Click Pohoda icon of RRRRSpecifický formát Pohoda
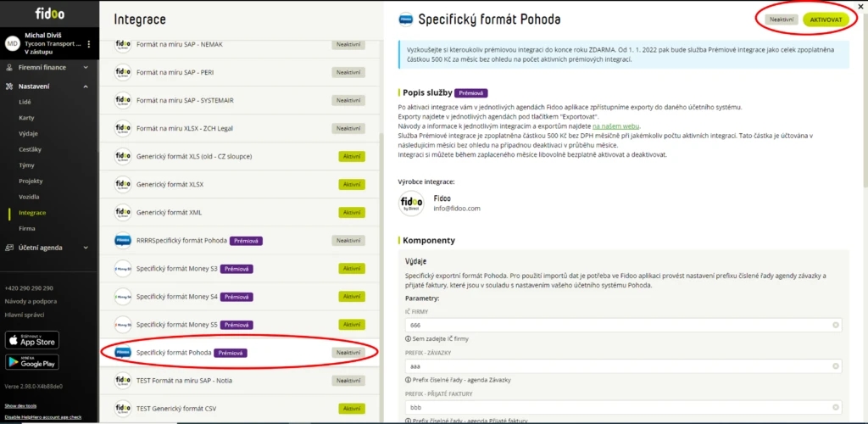Viewport: 868px width, 424px height. tap(123, 240)
